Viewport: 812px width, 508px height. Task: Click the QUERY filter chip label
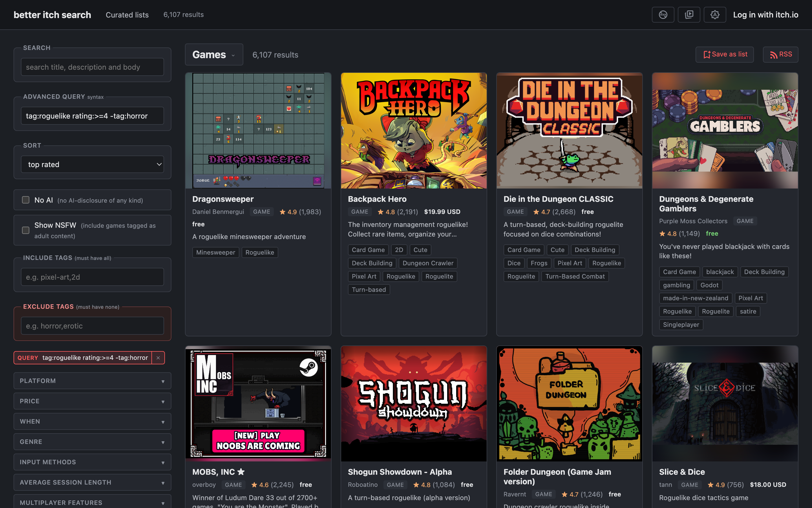pyautogui.click(x=28, y=358)
